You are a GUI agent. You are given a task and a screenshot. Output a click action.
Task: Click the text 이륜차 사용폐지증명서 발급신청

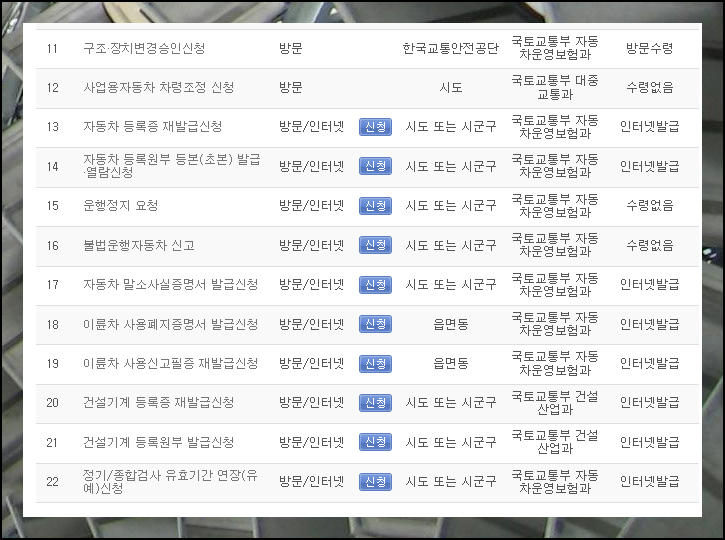171,324
